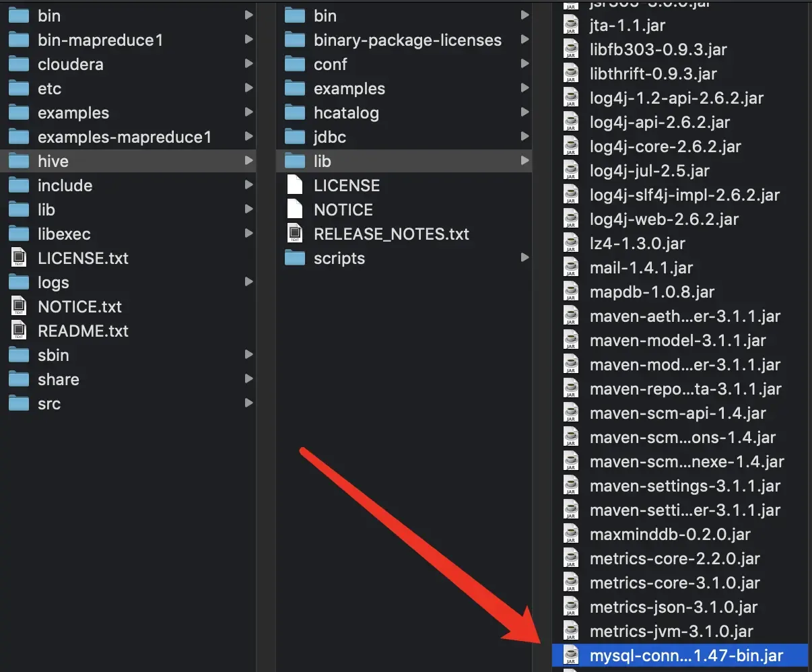Expand the binary-package-licenses folder arrow
This screenshot has height=672, width=812.
tap(525, 40)
